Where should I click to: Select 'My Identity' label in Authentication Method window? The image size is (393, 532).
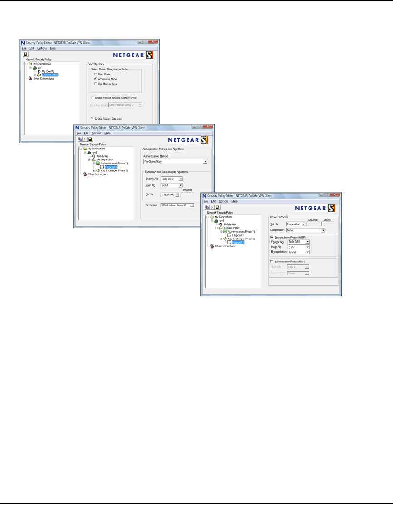[x=103, y=156]
